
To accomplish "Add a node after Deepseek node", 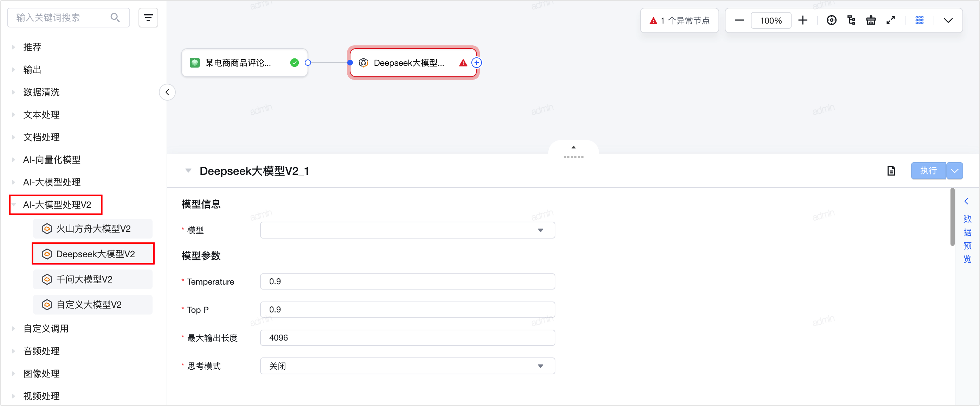I will (x=476, y=63).
